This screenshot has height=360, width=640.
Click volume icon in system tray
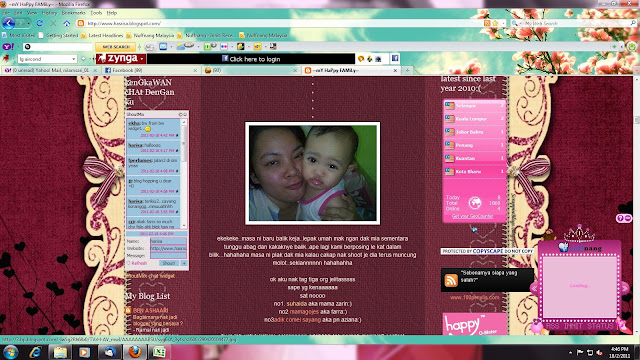pos(599,352)
